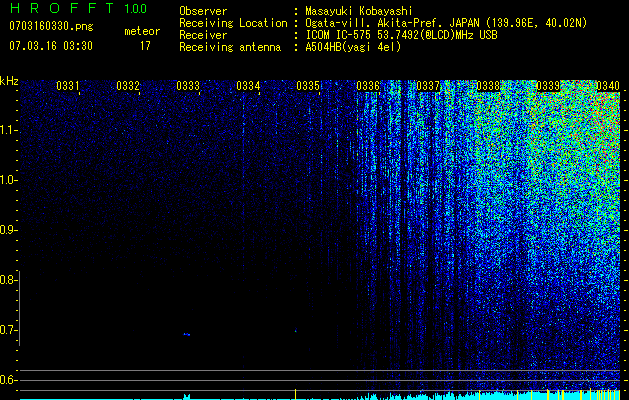Click the HROFFT 1.0.0 title text
This screenshot has height=400, width=629.
(78, 8)
